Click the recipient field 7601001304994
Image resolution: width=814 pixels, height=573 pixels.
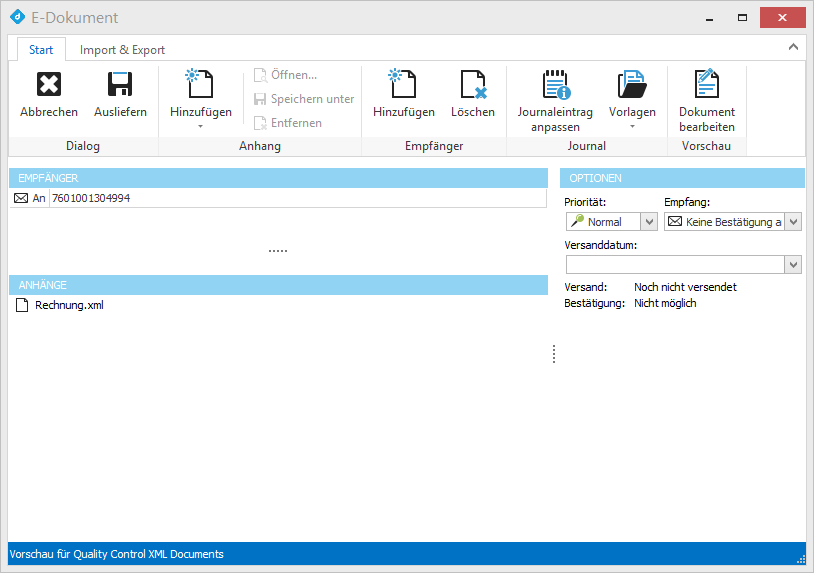point(297,198)
